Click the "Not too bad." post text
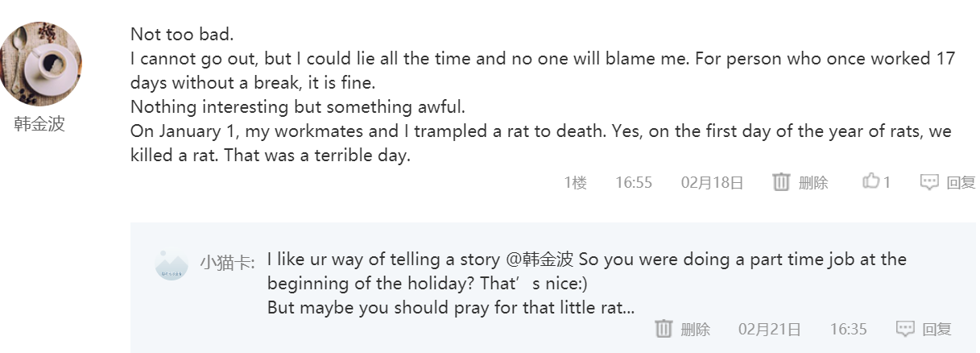The height and width of the screenshot is (353, 980). coord(182,35)
